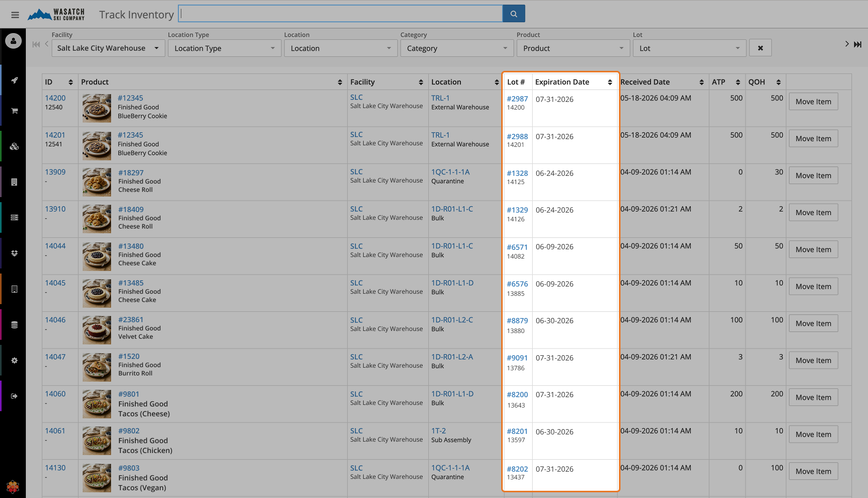Go to the previous filter set
This screenshot has width=868, height=498.
tap(47, 44)
